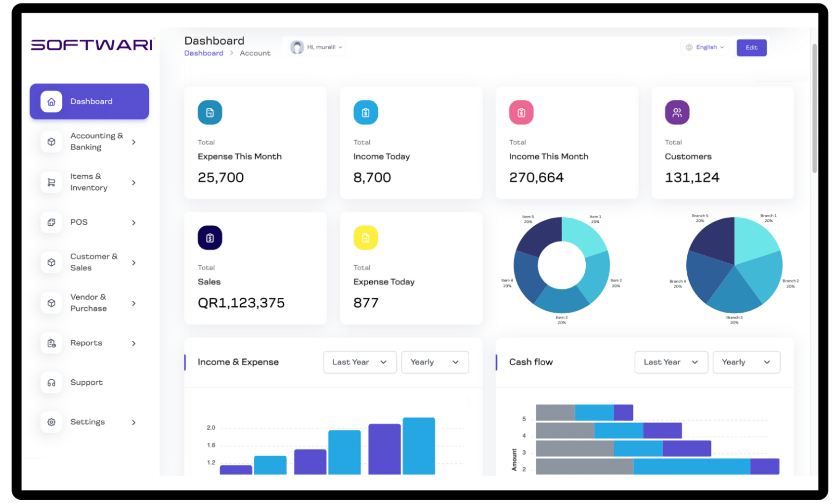Click the Support headset icon

pos(52,383)
